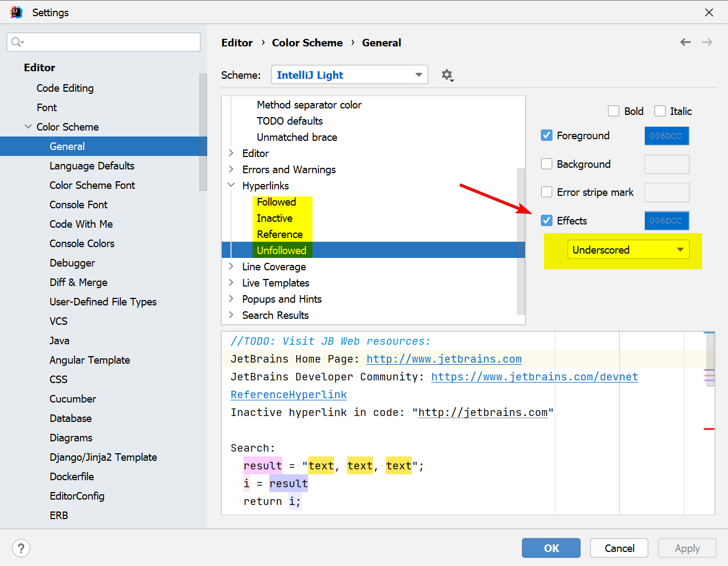Click IntelliJ IDEA logo in title bar

click(16, 12)
